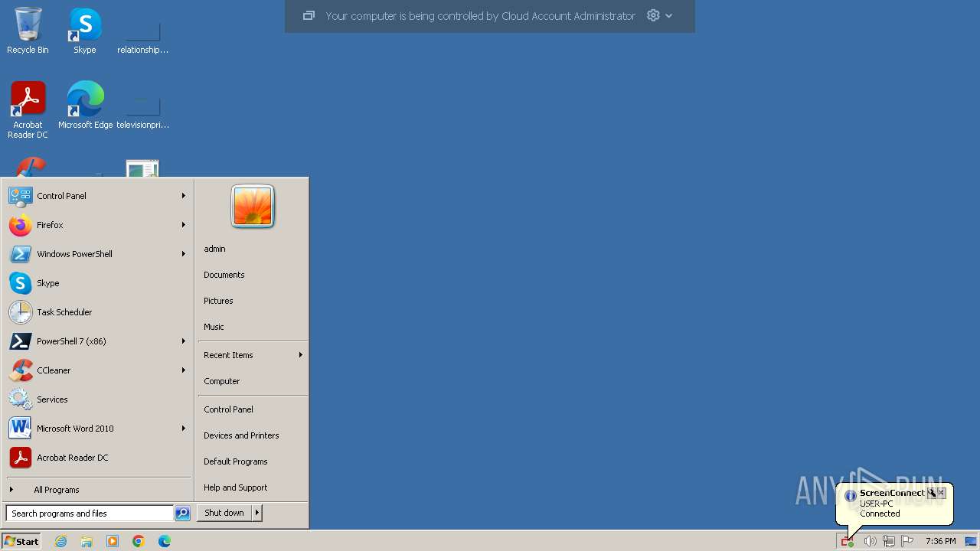Launch CCleaner from the Start menu
The image size is (980, 551).
pos(97,370)
